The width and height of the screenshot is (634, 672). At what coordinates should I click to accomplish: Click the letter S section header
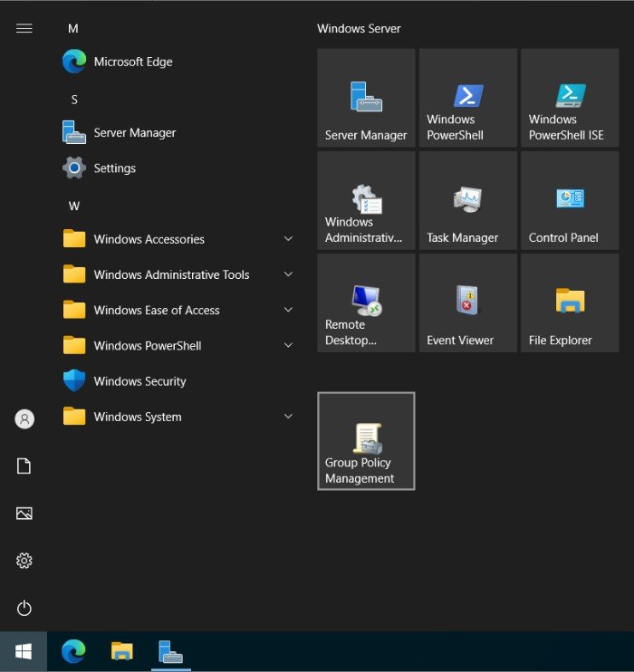[x=74, y=100]
